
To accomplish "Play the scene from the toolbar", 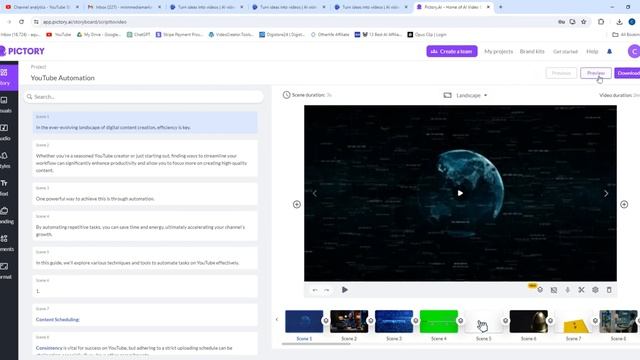I will point(344,289).
